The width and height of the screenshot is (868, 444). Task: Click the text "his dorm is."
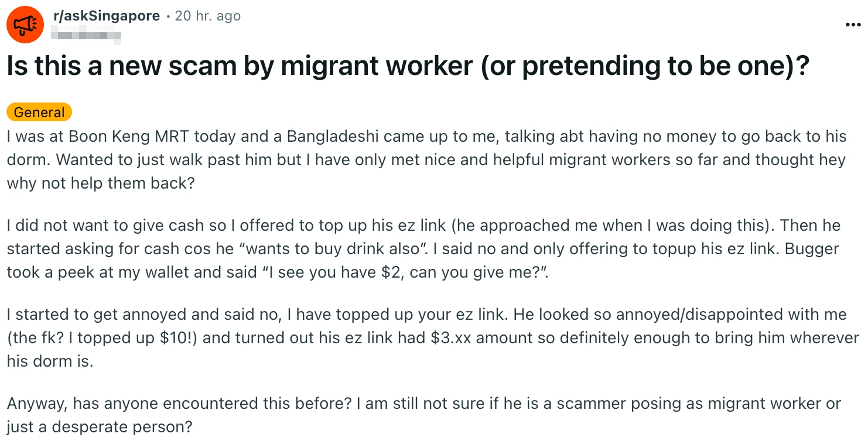point(50,361)
